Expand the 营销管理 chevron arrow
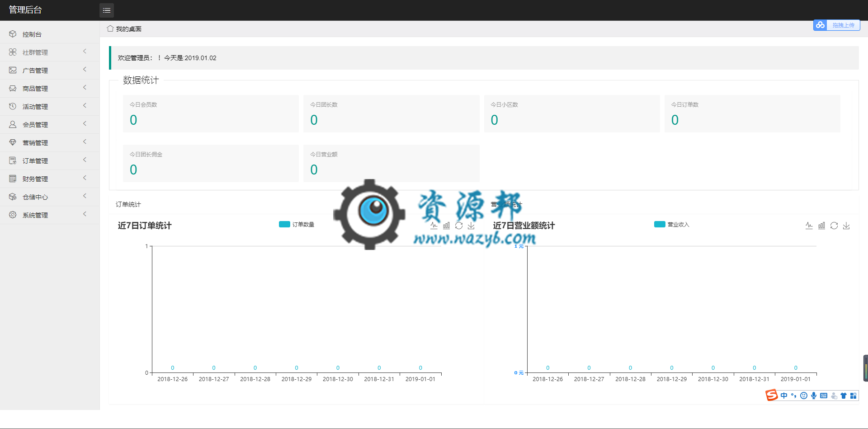 pyautogui.click(x=85, y=142)
